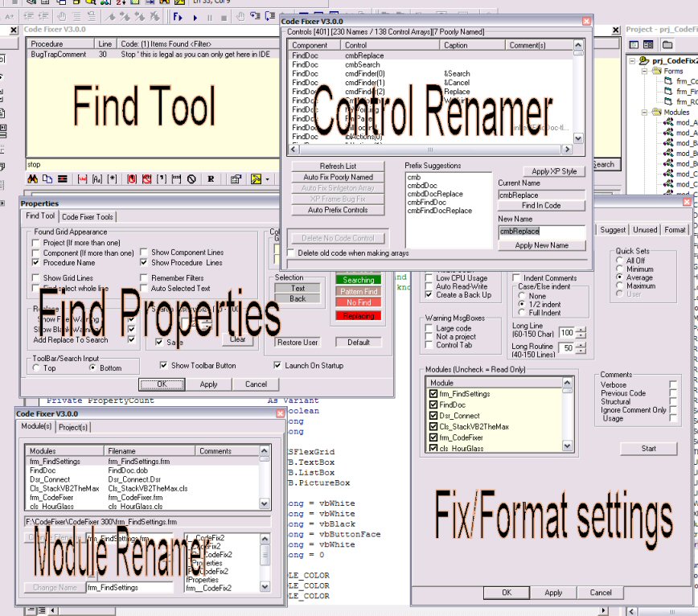Click the copy icon in find toolbar
This screenshot has height=616, width=698.
click(x=47, y=179)
